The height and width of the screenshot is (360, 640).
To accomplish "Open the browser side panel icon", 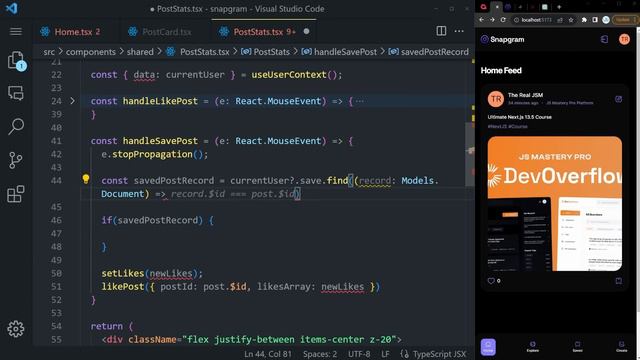I will coord(595,20).
